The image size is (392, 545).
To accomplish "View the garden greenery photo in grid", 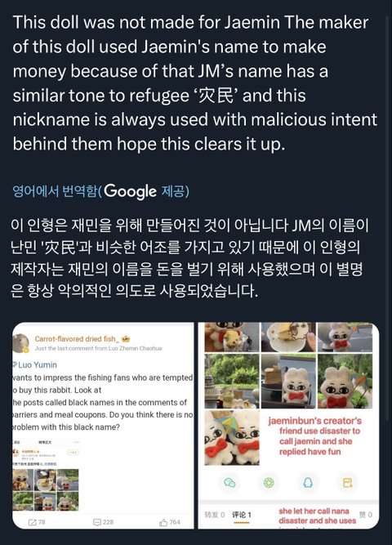I will 232,381.
